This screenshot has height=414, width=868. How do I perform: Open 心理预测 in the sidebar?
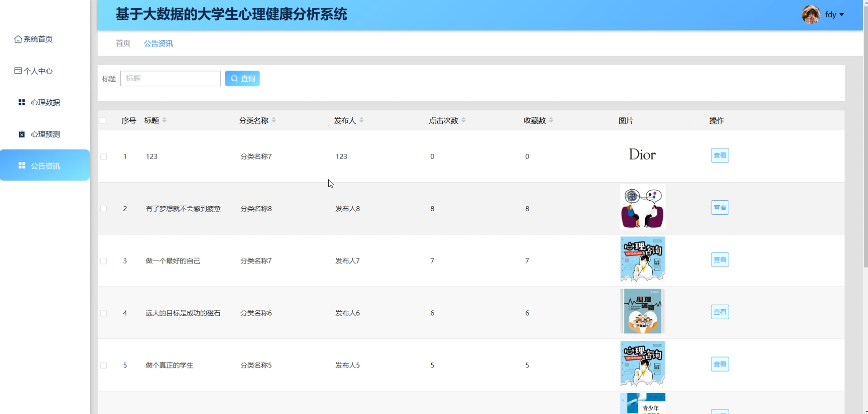point(45,134)
